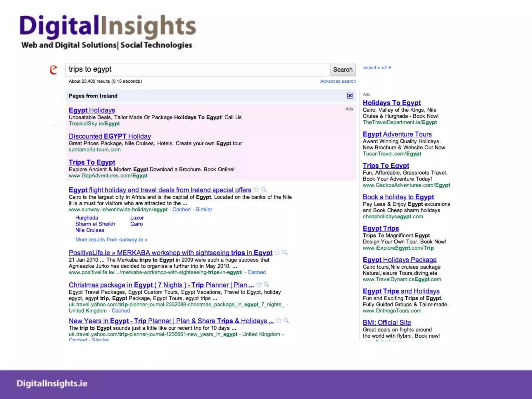Viewport: 532px width, 399px height.
Task: Star the New Years In Egypt result
Action: coord(278,321)
